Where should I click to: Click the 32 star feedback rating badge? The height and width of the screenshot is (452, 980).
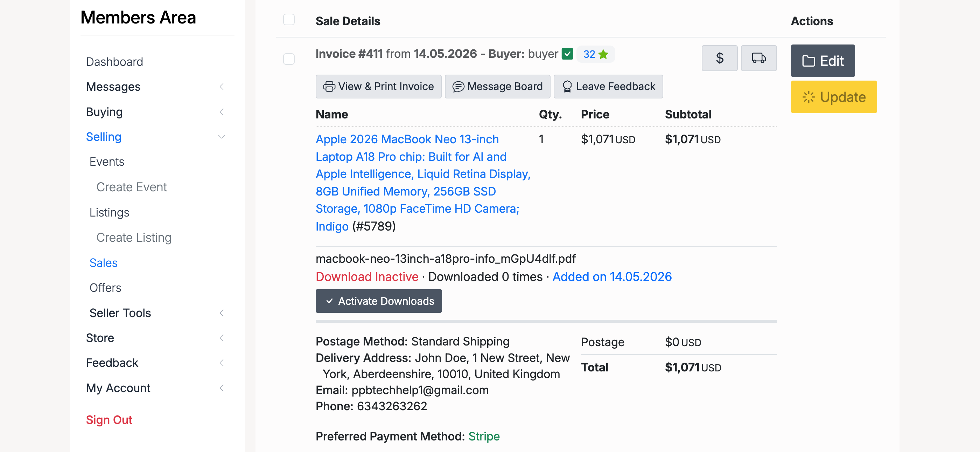tap(596, 54)
